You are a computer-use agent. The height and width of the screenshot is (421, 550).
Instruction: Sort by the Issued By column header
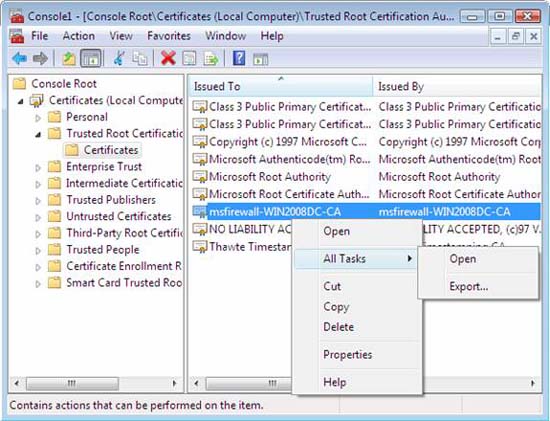click(457, 86)
